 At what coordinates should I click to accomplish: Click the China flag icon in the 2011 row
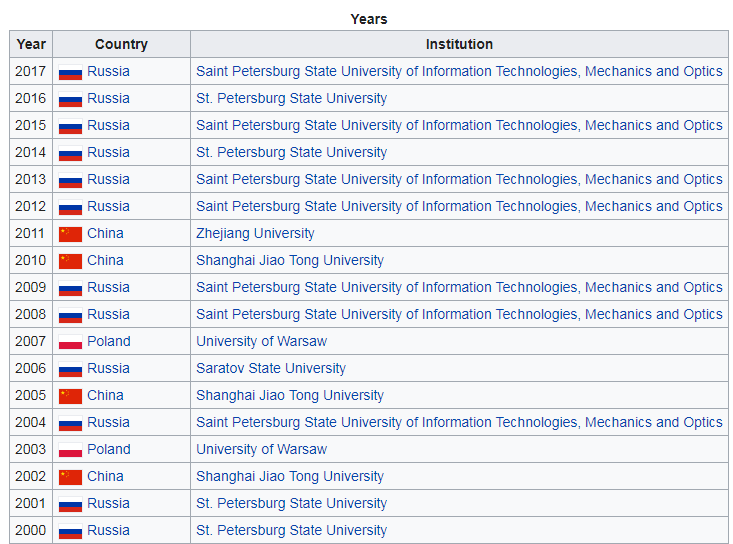(70, 234)
